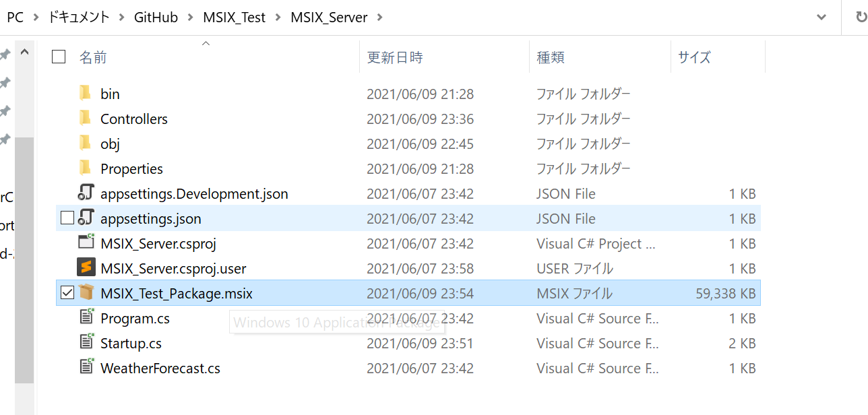Click the refresh icon beside the address bar
868x415 pixels.
[863, 17]
